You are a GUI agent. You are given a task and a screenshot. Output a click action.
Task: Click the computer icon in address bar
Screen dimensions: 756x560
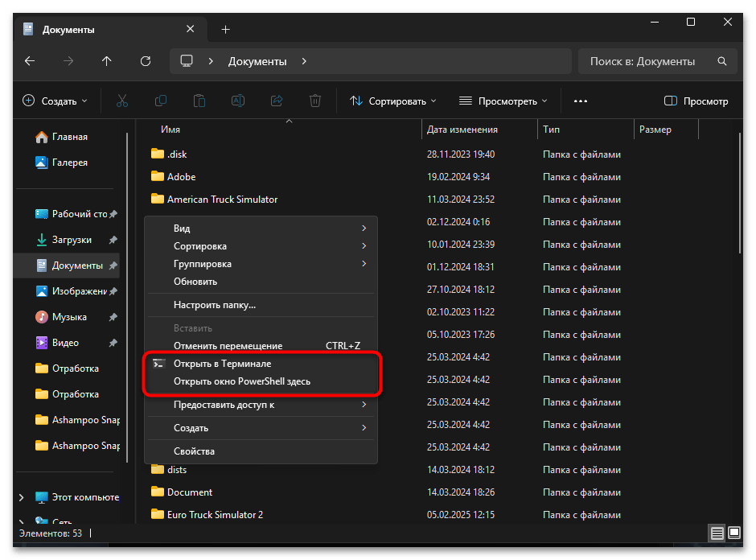(187, 61)
